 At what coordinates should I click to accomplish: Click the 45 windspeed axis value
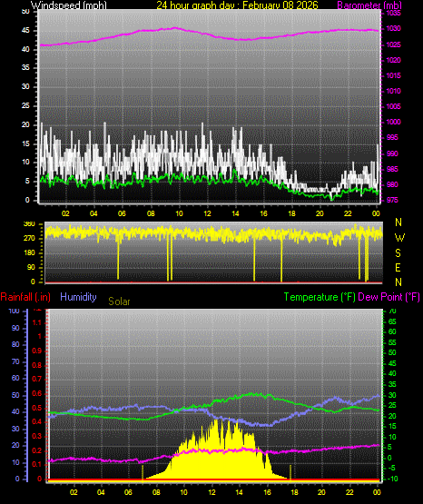click(x=25, y=31)
